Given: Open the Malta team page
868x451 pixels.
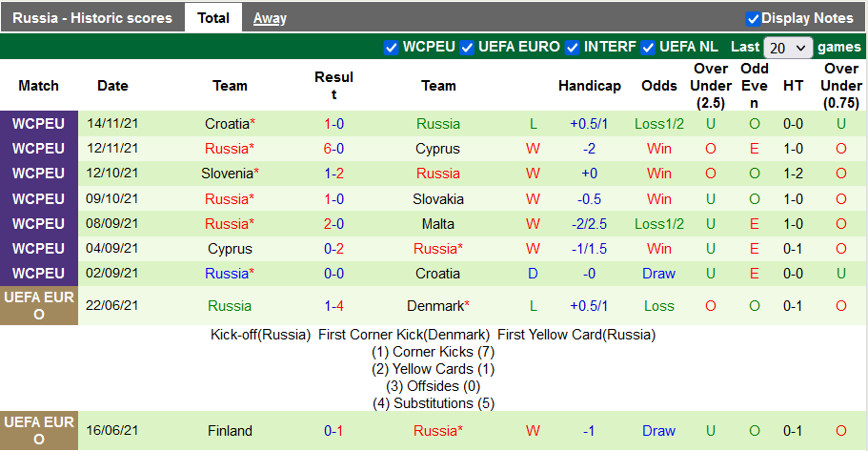Looking at the screenshot, I should 438,224.
